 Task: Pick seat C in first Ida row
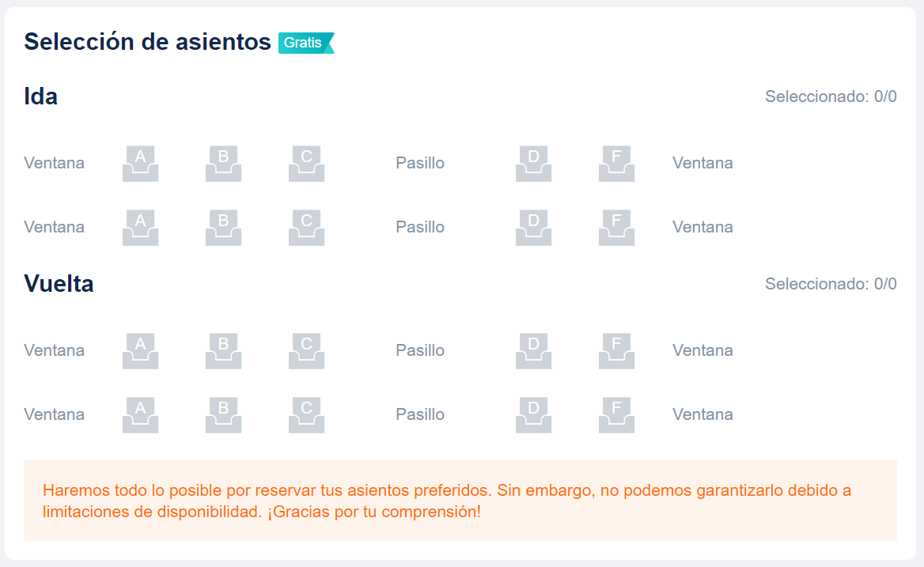[306, 164]
